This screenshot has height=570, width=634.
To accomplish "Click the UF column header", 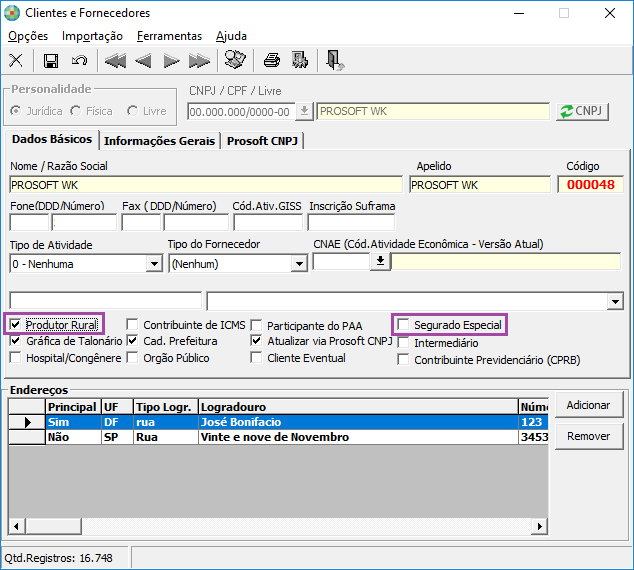I will [x=117, y=407].
